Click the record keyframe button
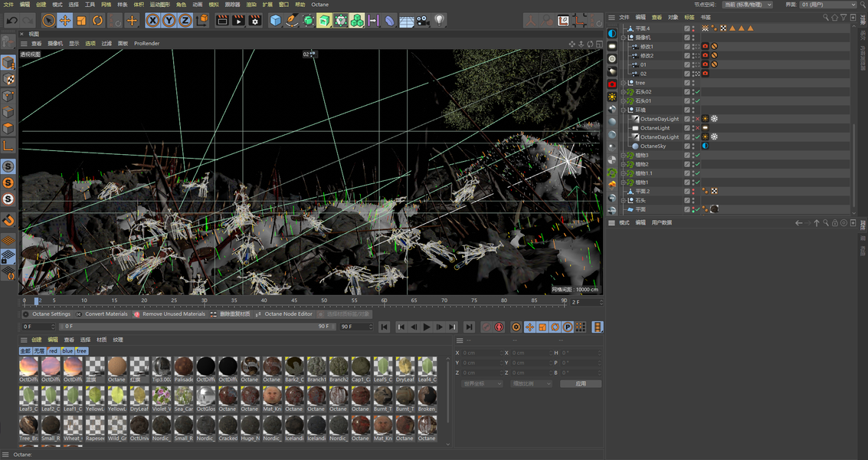868x460 pixels. [x=486, y=327]
